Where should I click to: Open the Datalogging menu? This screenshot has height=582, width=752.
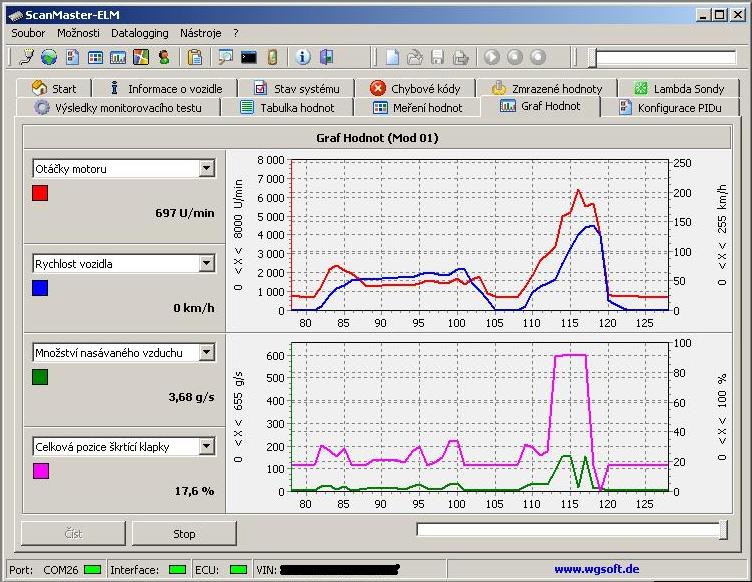coord(140,33)
